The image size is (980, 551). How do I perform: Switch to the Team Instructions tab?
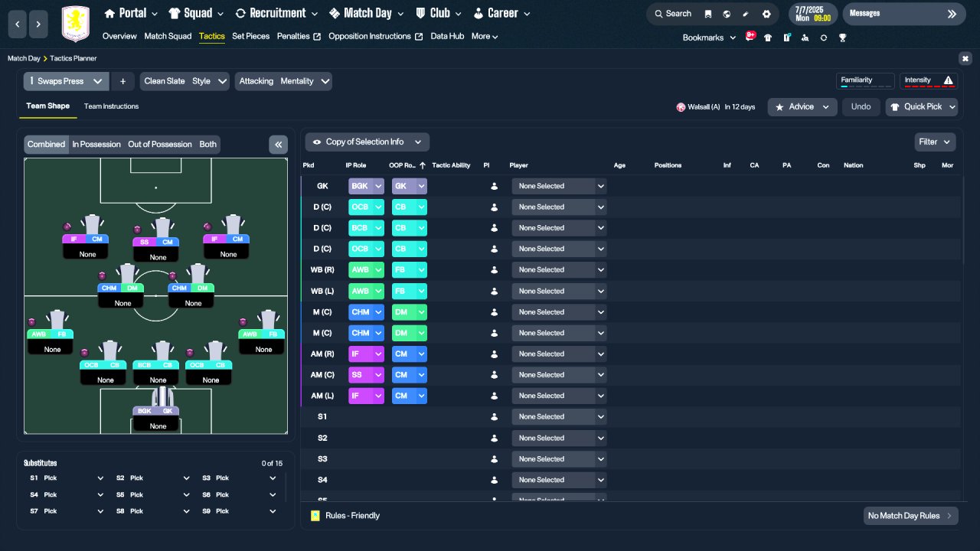click(x=111, y=106)
